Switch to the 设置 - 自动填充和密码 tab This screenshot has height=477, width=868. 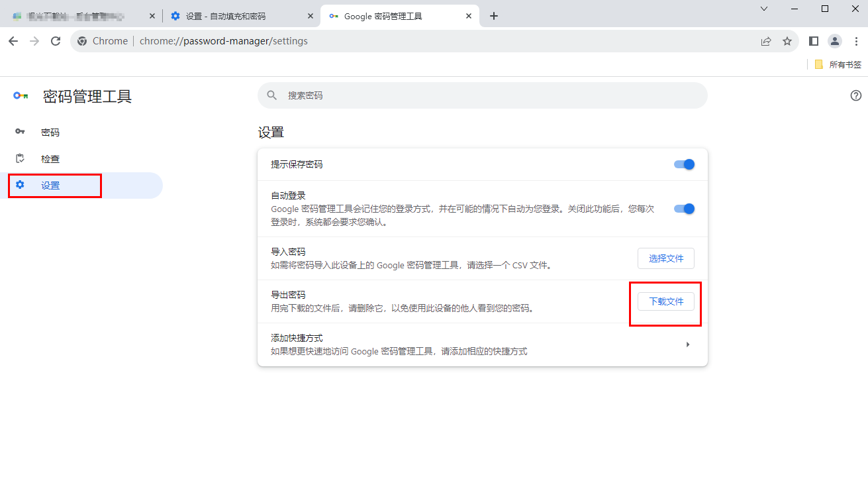pyautogui.click(x=242, y=16)
